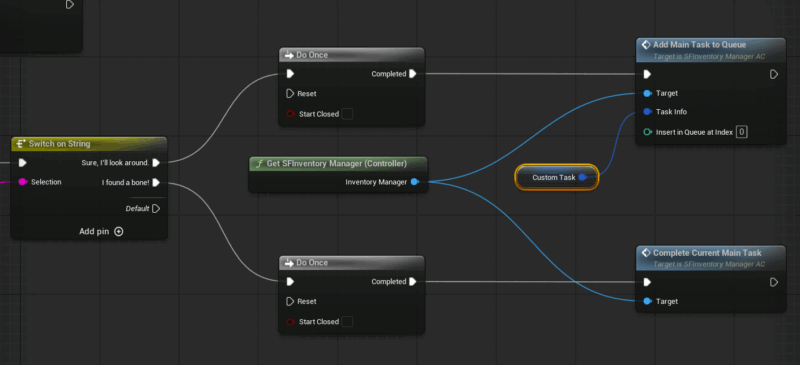Click the 'Sure, I'll look around.' output pin
Screen dimensions: 800x365
[x=156, y=163]
